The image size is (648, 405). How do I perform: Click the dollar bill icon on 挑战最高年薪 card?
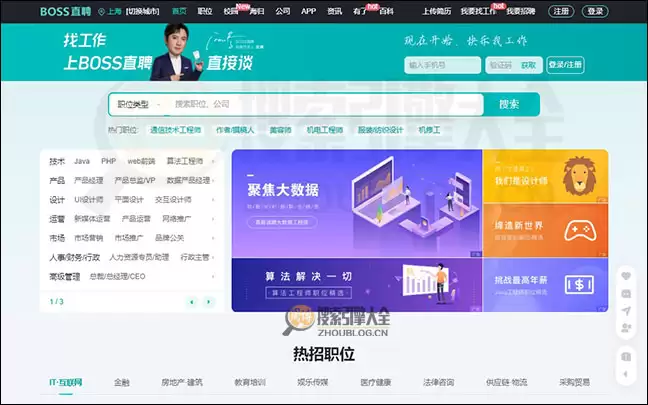579,285
